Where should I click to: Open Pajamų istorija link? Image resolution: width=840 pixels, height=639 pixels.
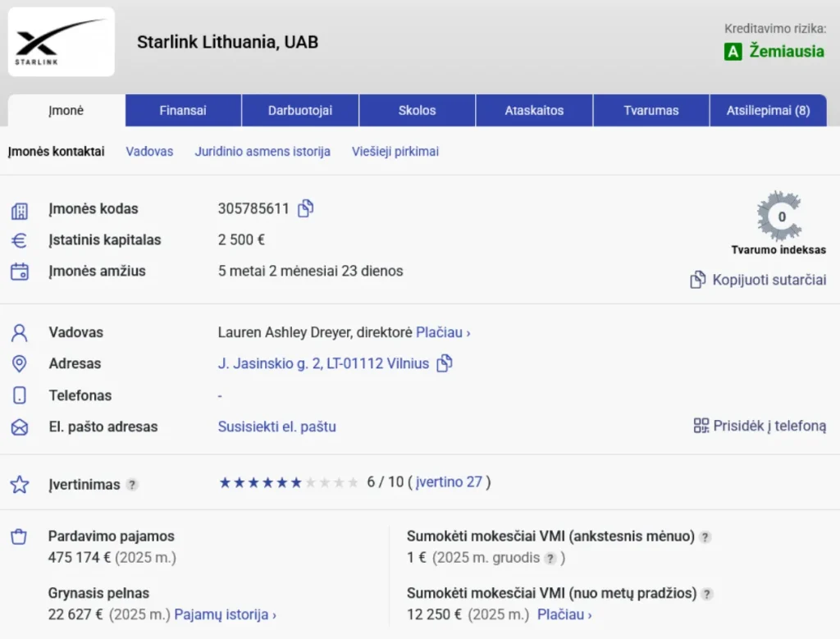tap(225, 614)
